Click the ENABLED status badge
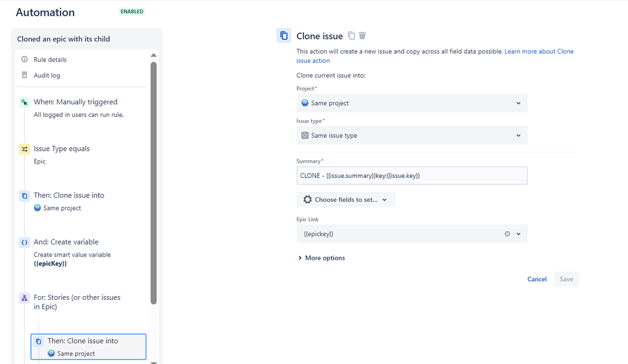The width and height of the screenshot is (628, 364). pyautogui.click(x=132, y=11)
